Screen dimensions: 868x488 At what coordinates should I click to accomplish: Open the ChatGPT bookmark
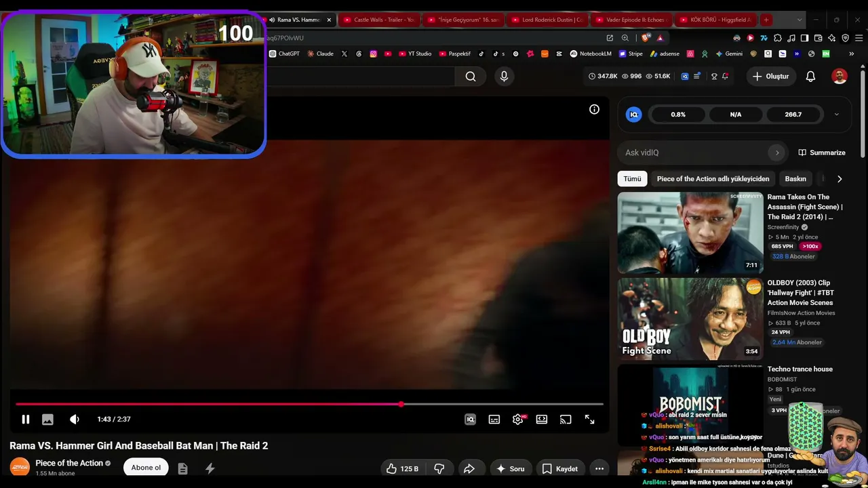click(284, 54)
